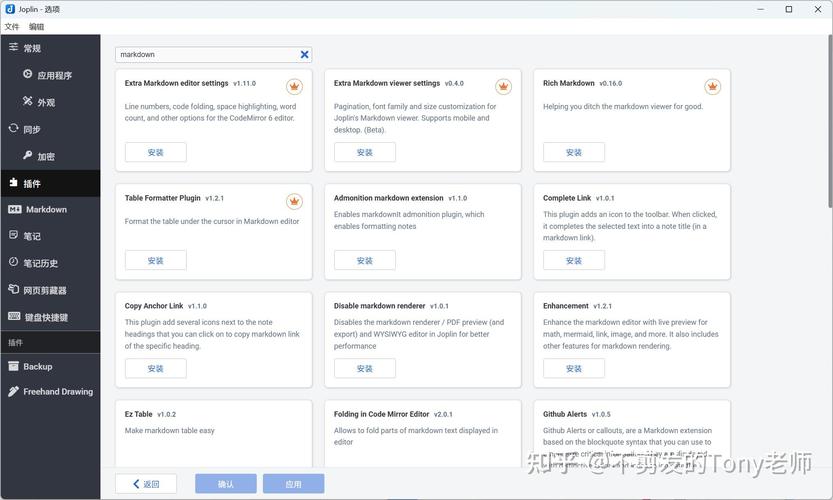Click the sliders icon beside 常规

click(x=13, y=47)
